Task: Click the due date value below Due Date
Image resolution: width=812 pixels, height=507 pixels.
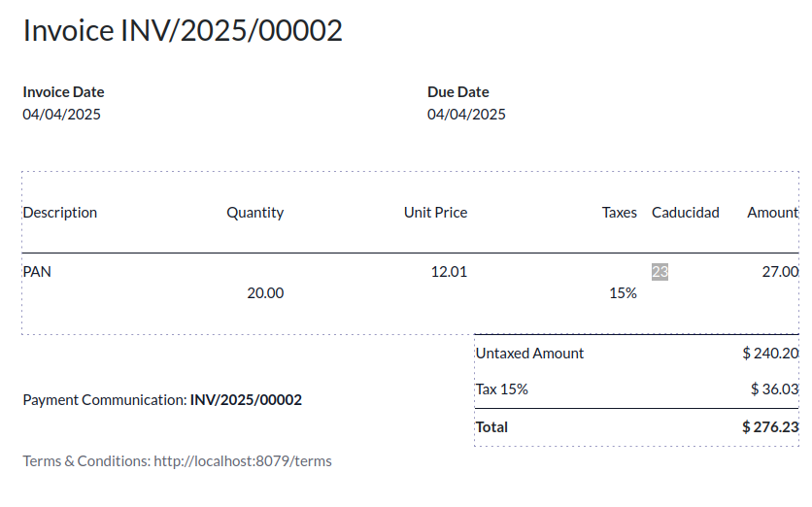Action: click(x=466, y=114)
